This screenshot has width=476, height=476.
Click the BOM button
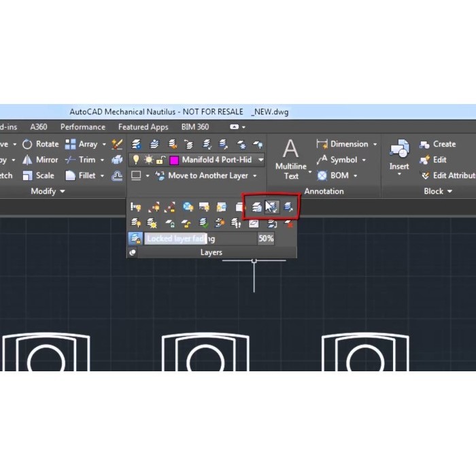click(333, 175)
